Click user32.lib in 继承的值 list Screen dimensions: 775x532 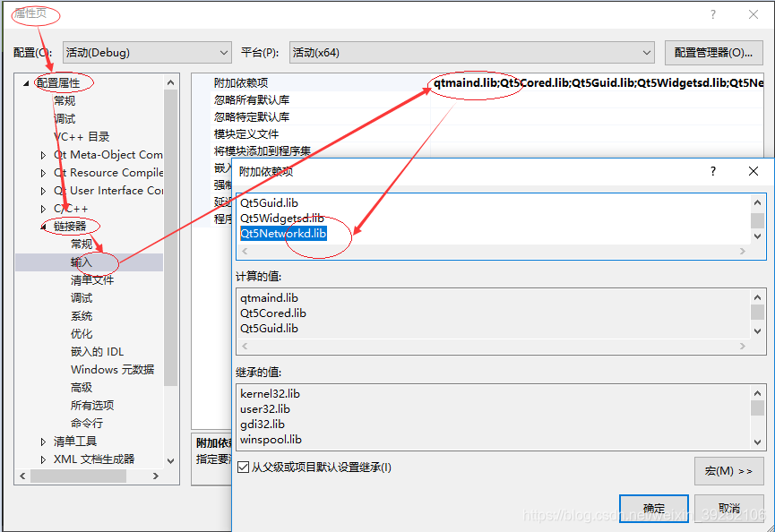265,409
